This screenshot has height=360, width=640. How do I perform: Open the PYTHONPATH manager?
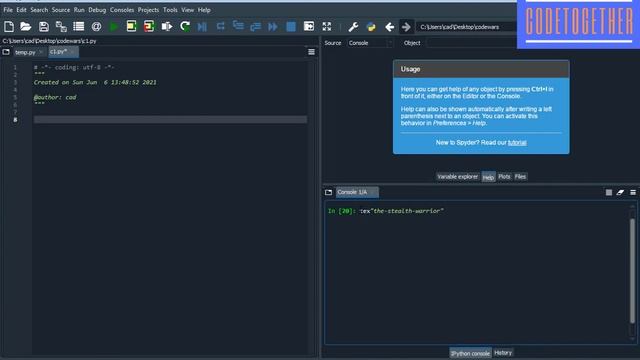pos(371,27)
